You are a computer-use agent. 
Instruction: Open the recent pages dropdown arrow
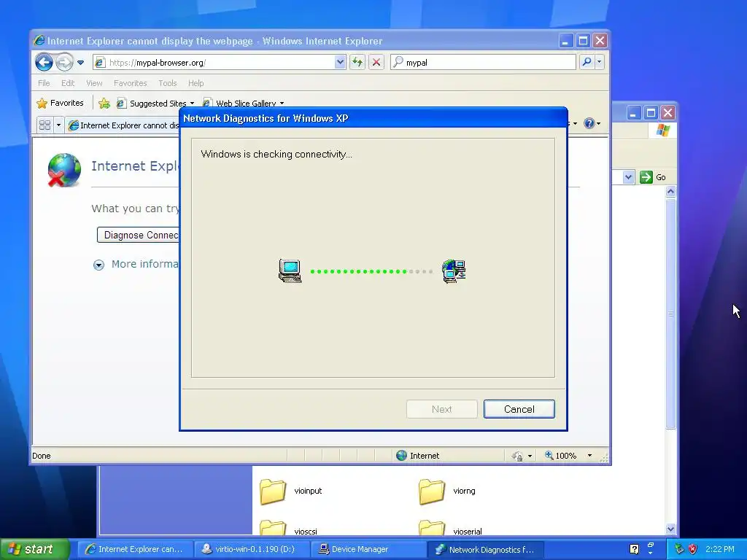coord(80,63)
